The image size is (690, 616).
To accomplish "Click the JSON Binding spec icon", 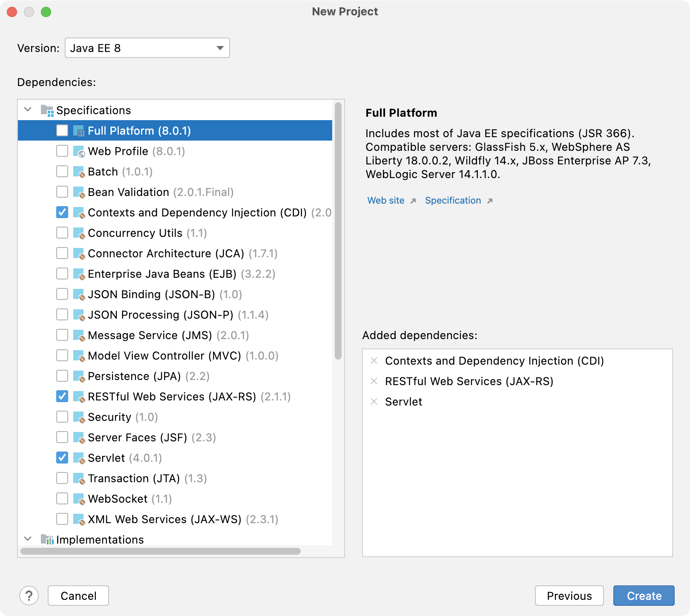I will click(x=79, y=294).
